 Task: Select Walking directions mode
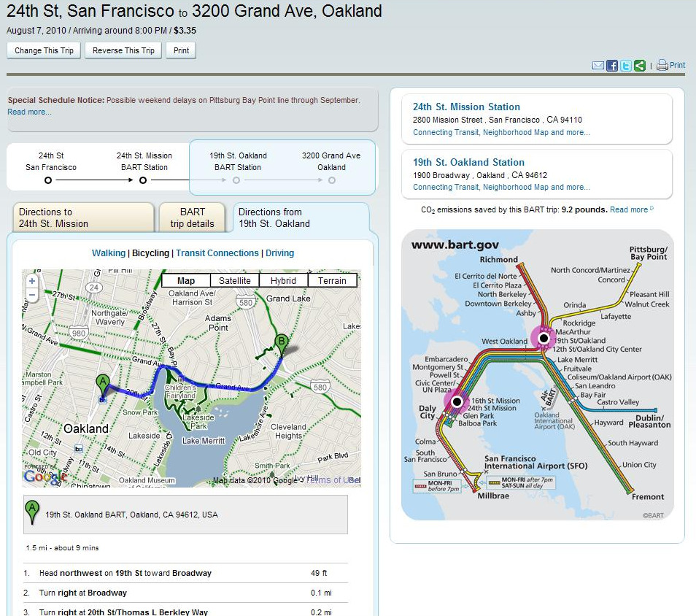point(108,253)
